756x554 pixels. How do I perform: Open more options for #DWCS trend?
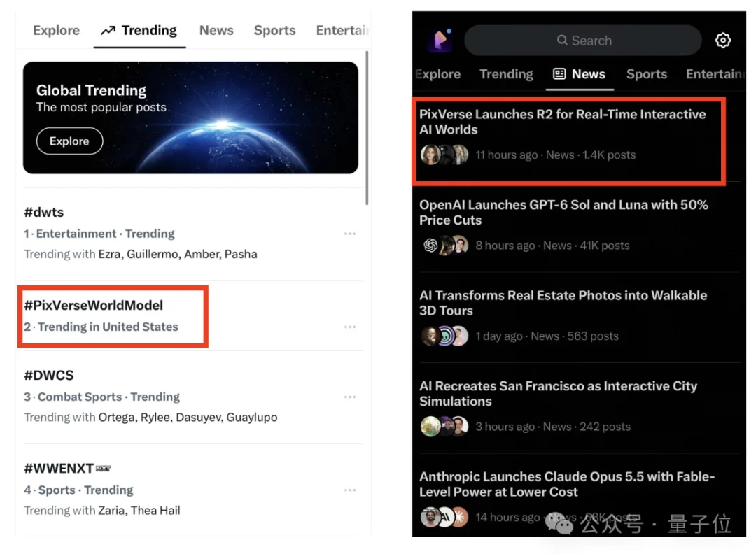click(x=350, y=397)
